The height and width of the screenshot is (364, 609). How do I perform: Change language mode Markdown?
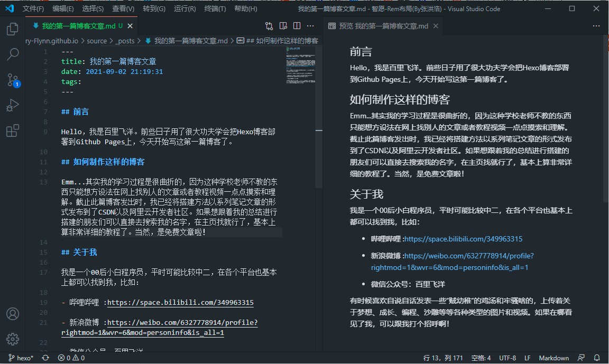coord(553,358)
